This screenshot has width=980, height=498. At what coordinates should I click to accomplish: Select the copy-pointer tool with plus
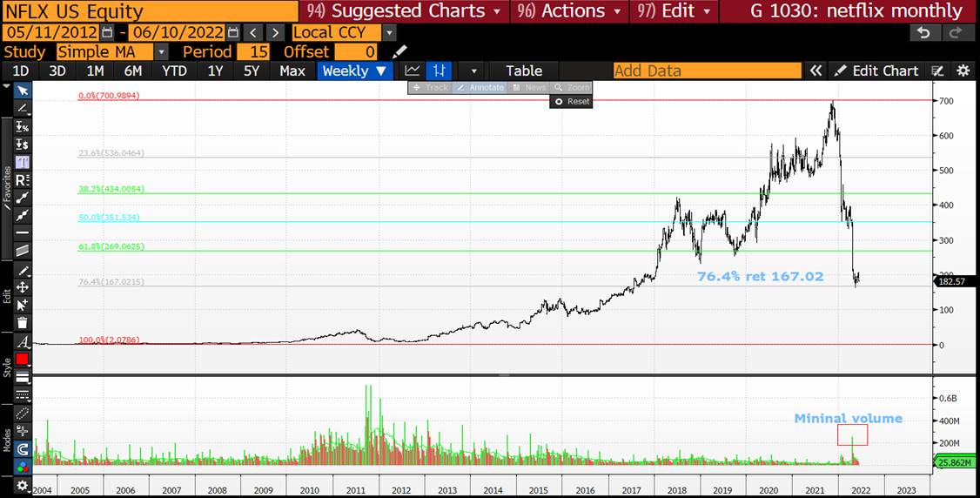click(23, 305)
